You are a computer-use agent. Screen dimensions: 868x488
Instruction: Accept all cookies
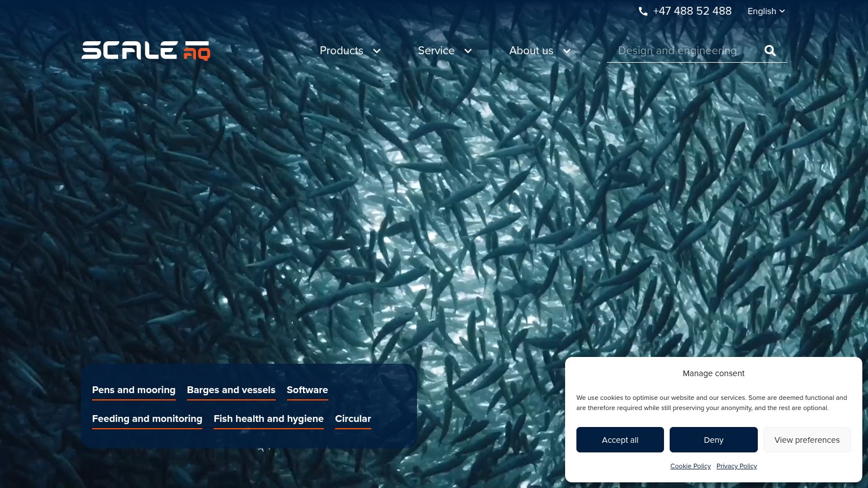[620, 440]
